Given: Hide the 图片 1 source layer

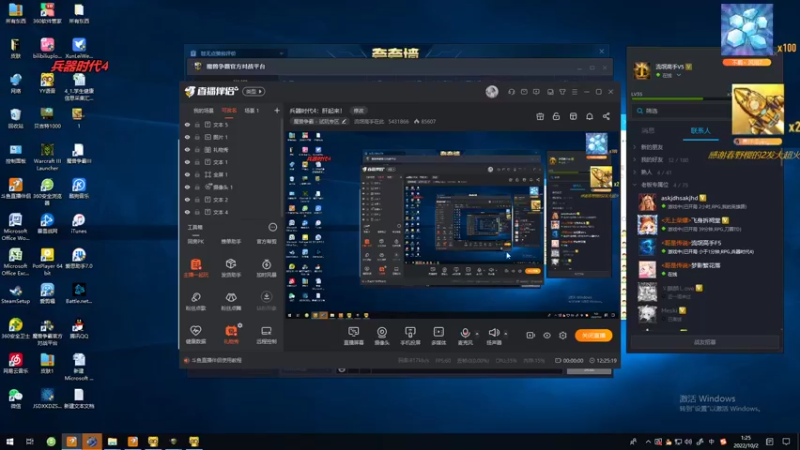Looking at the screenshot, I should 187,137.
